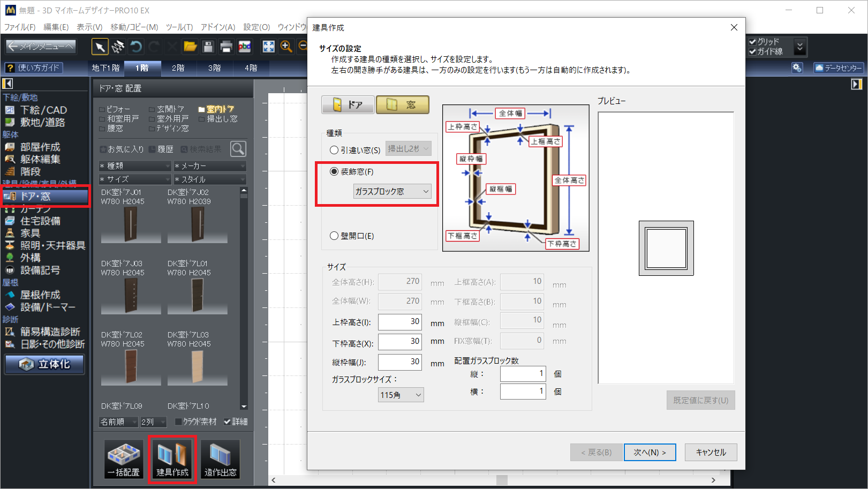Expand the 115角 glass block size dropdown

(401, 395)
